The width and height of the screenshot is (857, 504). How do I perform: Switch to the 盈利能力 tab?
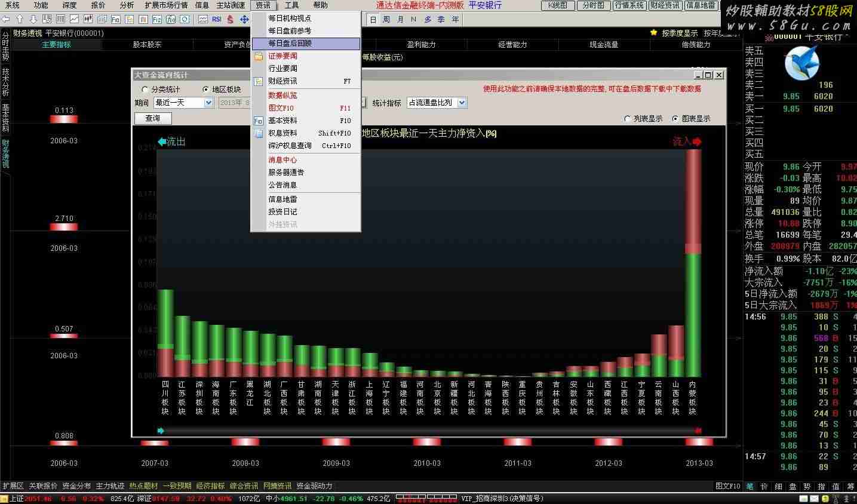[x=421, y=45]
